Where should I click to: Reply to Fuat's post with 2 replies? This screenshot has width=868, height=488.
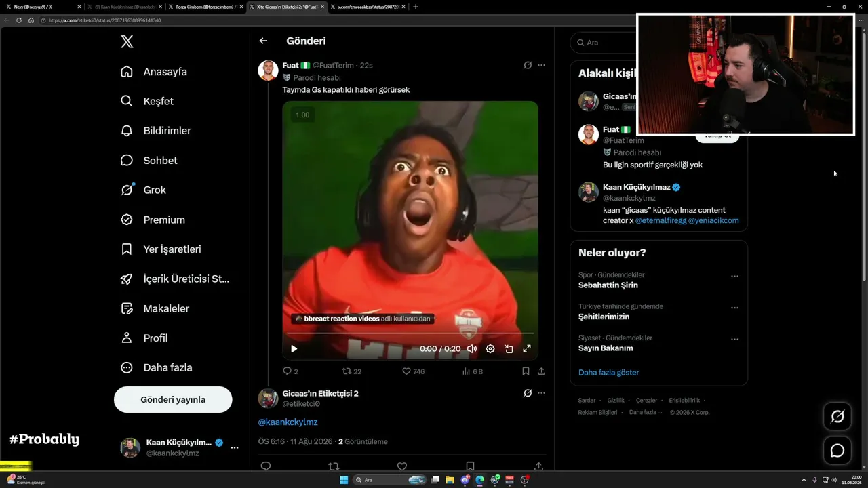290,371
